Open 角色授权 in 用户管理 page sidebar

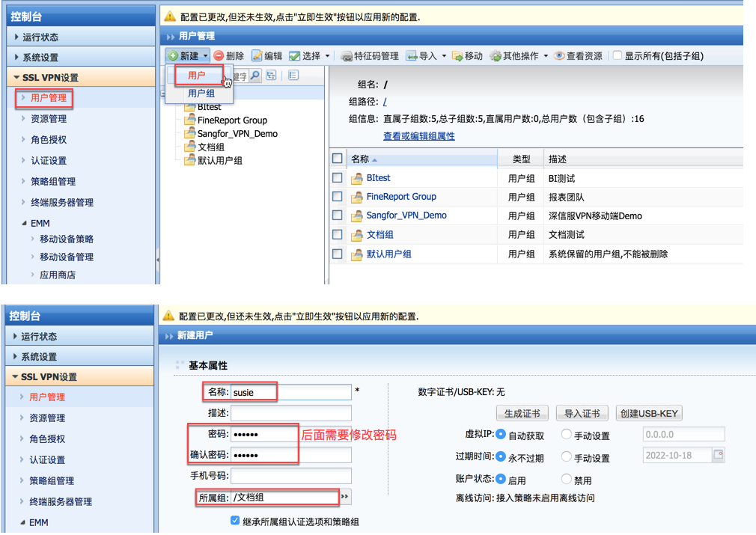tap(48, 139)
